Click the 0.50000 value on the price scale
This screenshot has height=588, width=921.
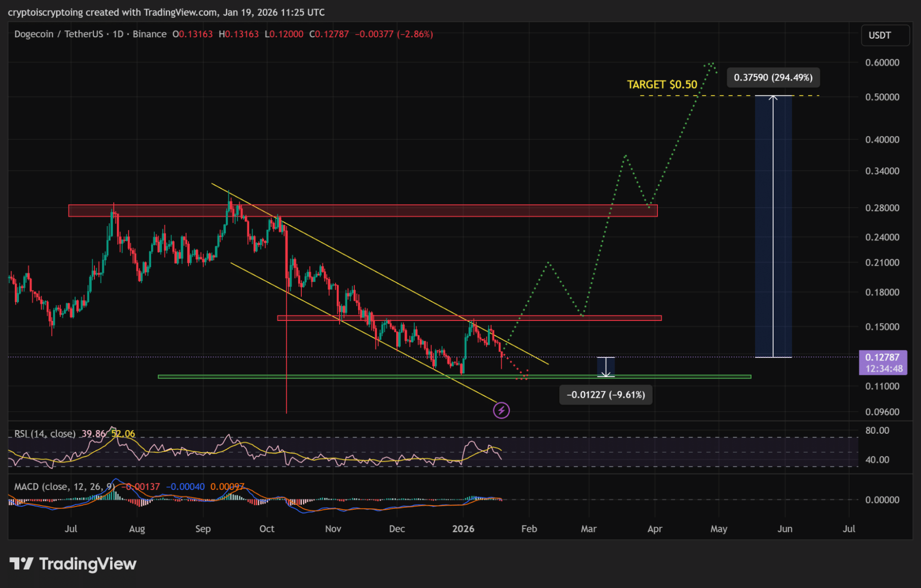(x=881, y=97)
